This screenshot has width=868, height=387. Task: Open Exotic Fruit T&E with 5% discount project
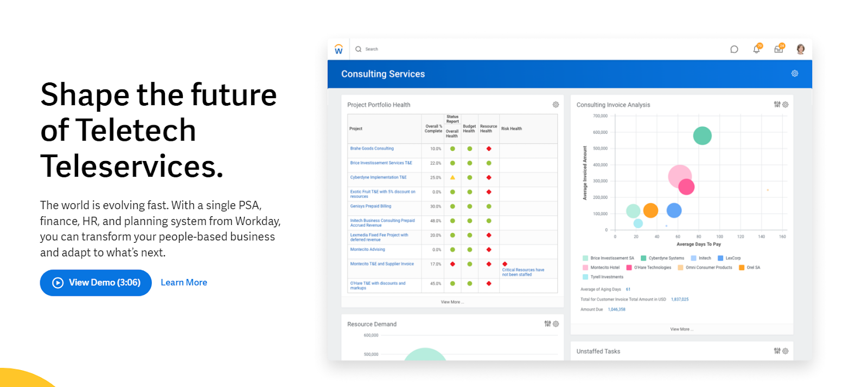click(382, 194)
